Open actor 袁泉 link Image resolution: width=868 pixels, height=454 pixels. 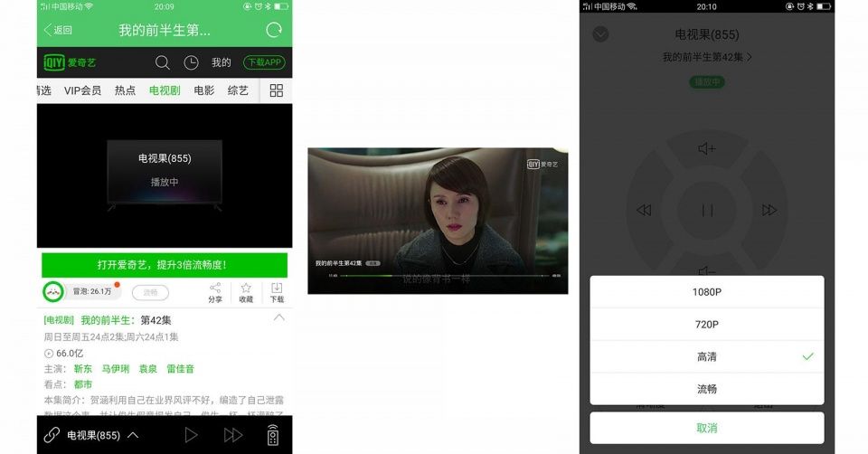click(x=147, y=369)
